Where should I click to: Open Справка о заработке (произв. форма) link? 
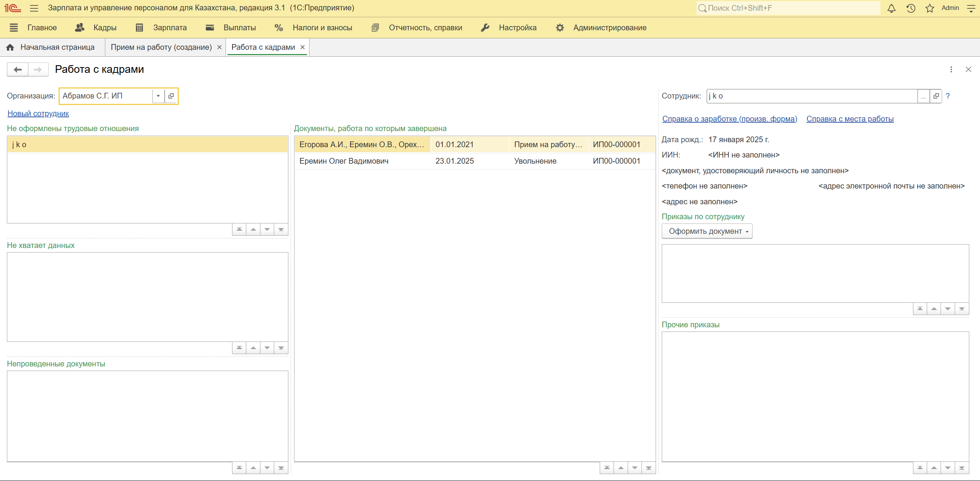pos(730,119)
